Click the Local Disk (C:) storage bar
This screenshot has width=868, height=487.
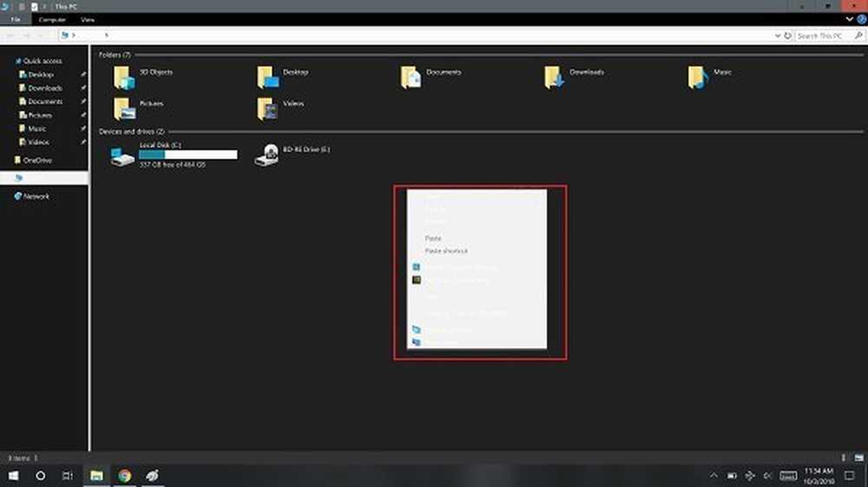click(x=187, y=155)
